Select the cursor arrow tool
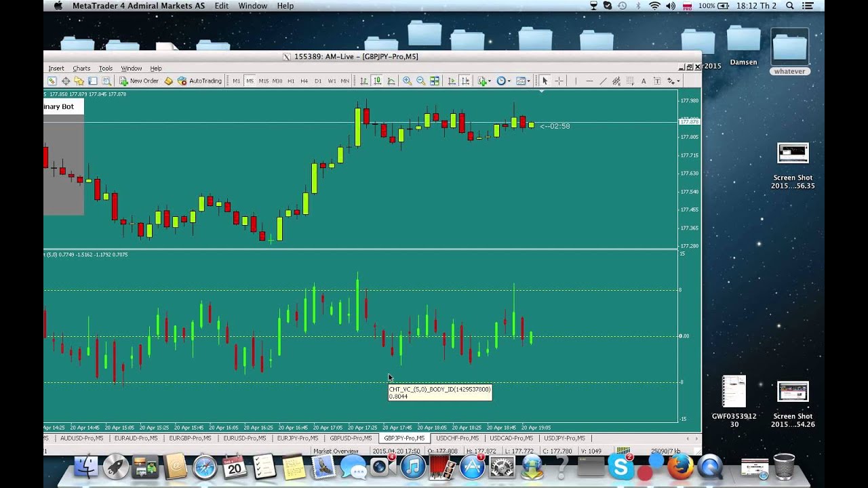868x488 pixels. [545, 81]
